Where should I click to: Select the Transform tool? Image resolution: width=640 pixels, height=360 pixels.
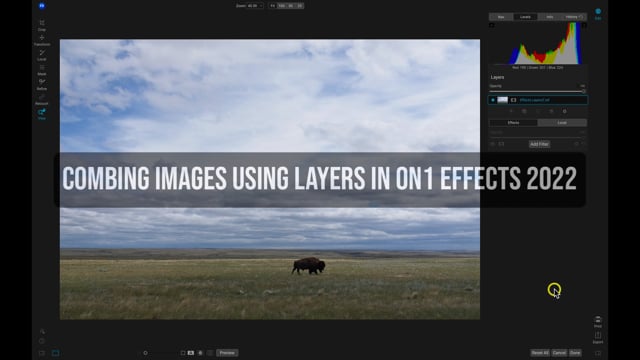[x=42, y=40]
